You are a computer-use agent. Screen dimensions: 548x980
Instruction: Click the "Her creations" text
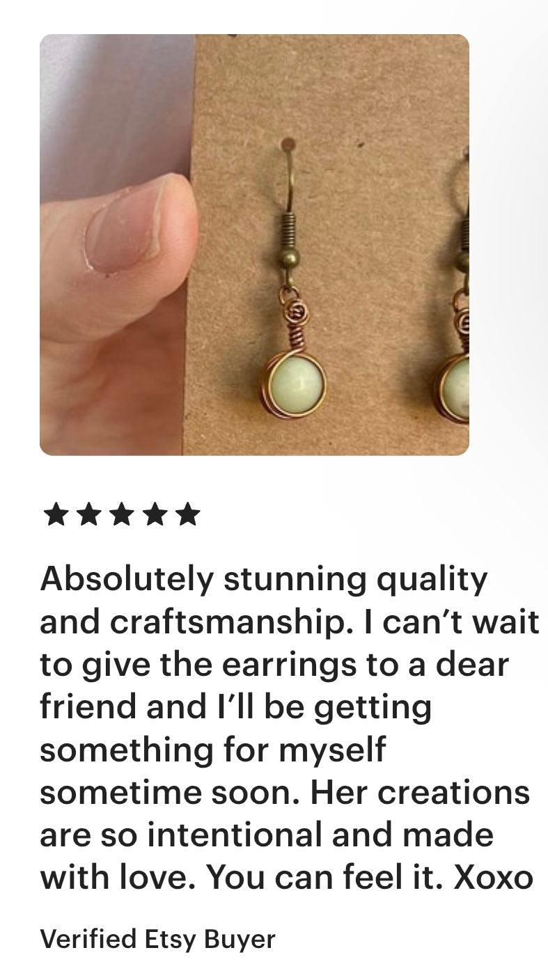(420, 792)
